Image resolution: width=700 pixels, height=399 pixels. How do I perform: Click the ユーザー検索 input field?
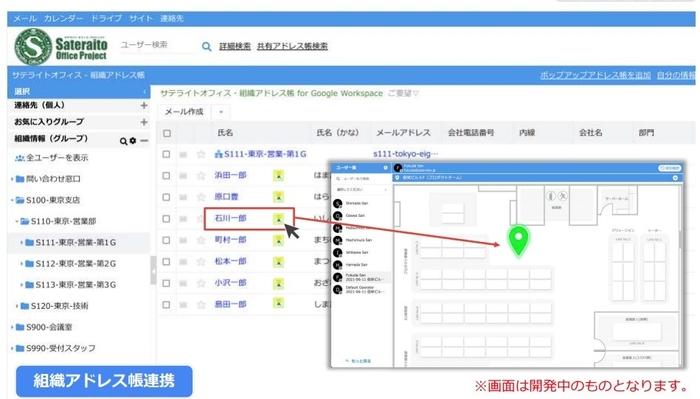158,45
